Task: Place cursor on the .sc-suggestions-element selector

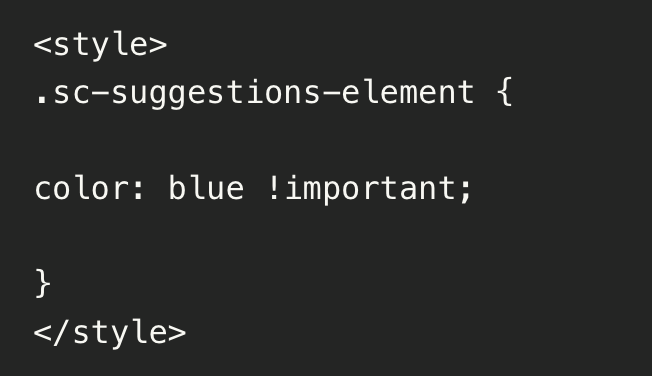Action: tap(254, 93)
